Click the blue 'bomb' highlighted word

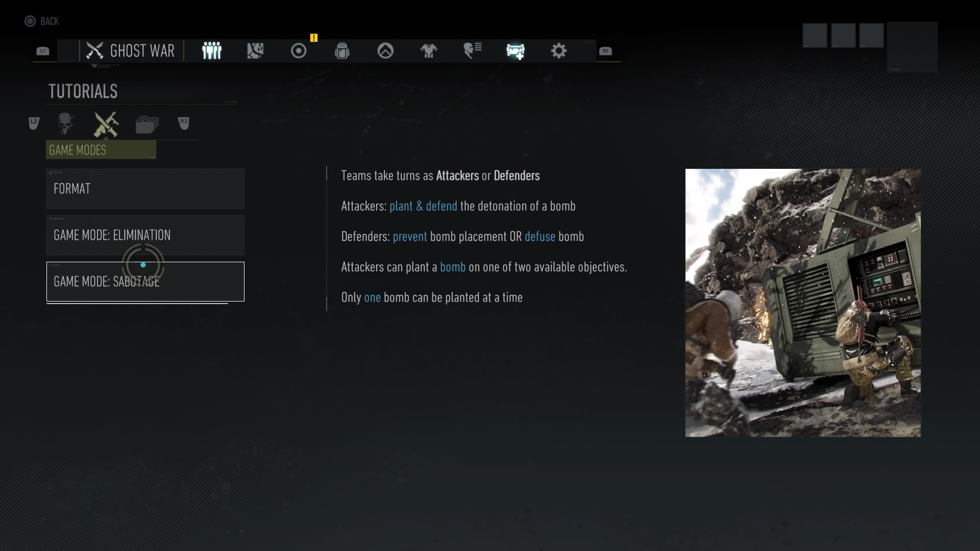pyautogui.click(x=453, y=267)
